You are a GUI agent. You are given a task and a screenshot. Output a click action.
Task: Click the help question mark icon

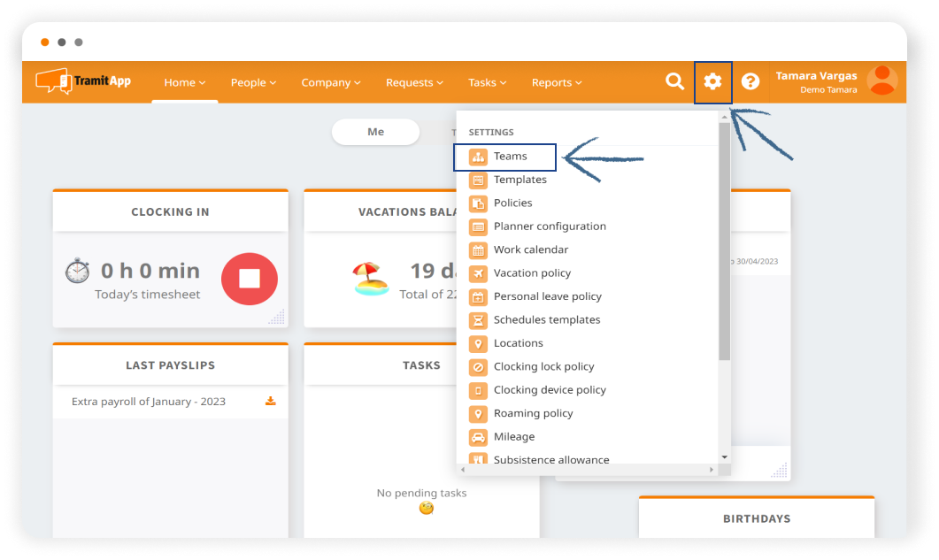tap(750, 82)
